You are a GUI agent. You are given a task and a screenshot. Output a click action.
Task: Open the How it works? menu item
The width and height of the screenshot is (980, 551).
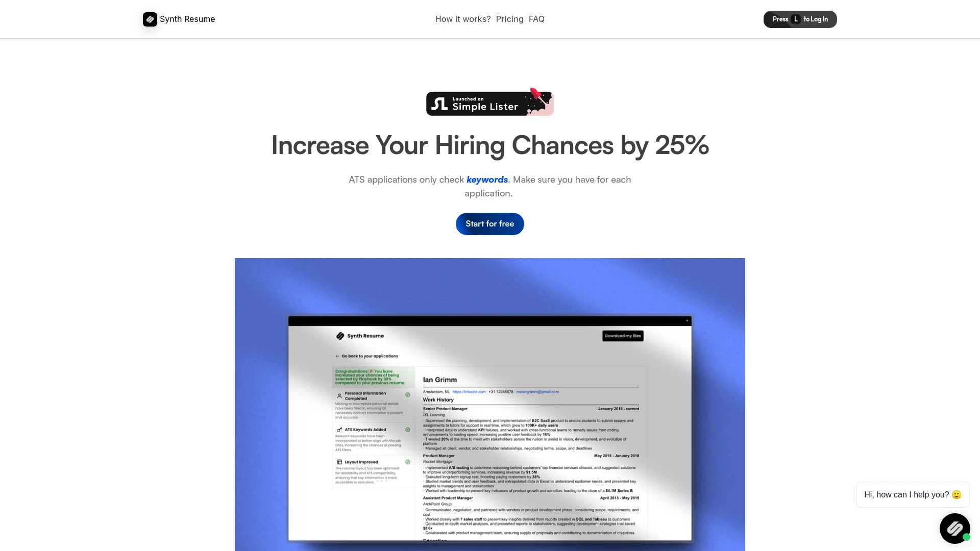(462, 19)
